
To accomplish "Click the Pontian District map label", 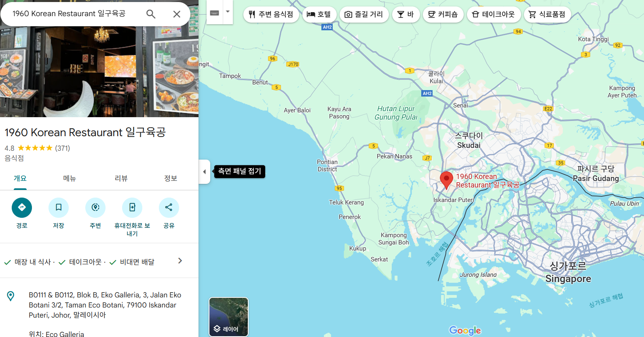I will click(327, 166).
